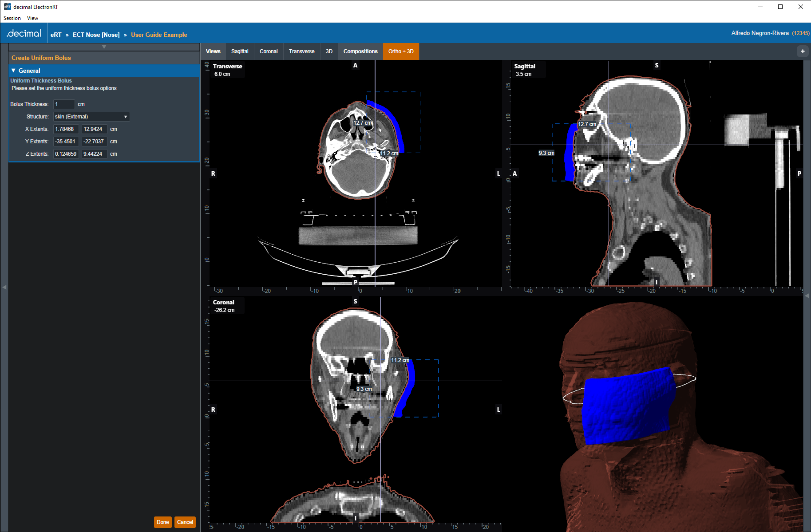This screenshot has width=811, height=532.
Task: Collapse the left panel using its edge arrow
Action: tap(4, 288)
